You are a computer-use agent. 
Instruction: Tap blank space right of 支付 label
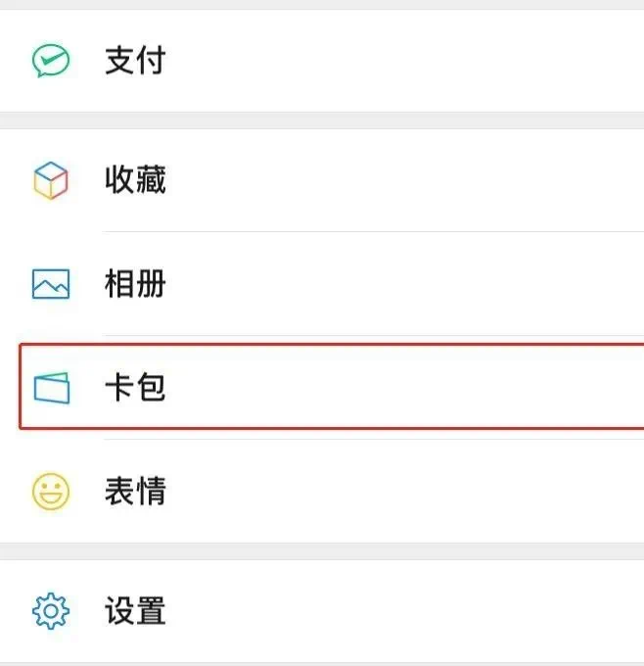point(411,62)
